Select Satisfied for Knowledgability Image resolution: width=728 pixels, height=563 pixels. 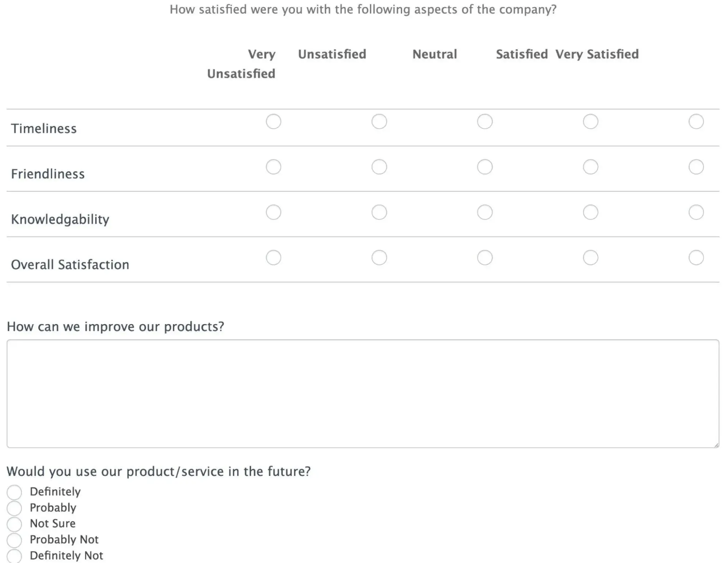coord(590,212)
